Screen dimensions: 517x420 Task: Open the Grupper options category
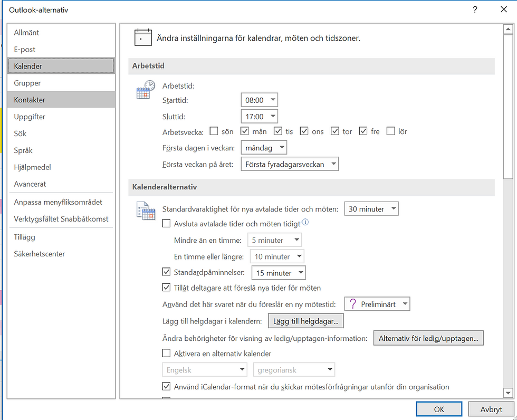pos(61,83)
